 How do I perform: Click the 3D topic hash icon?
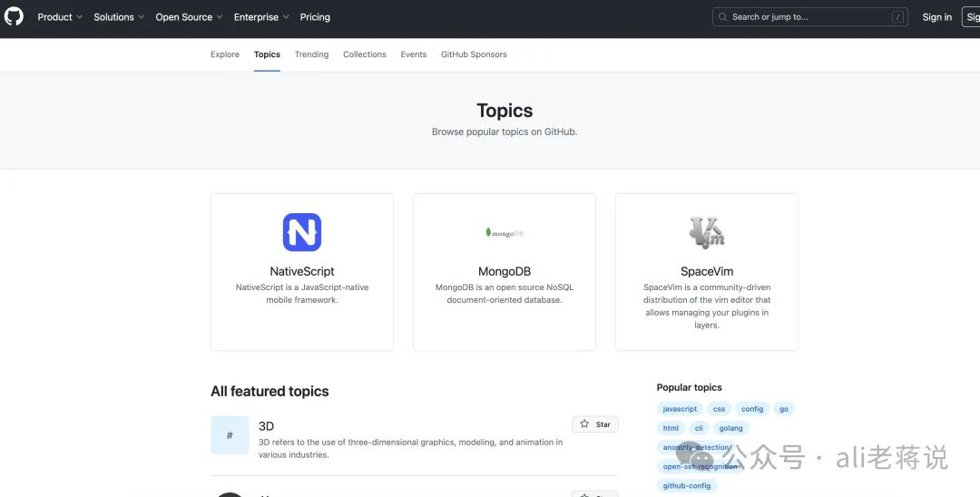pyautogui.click(x=230, y=435)
